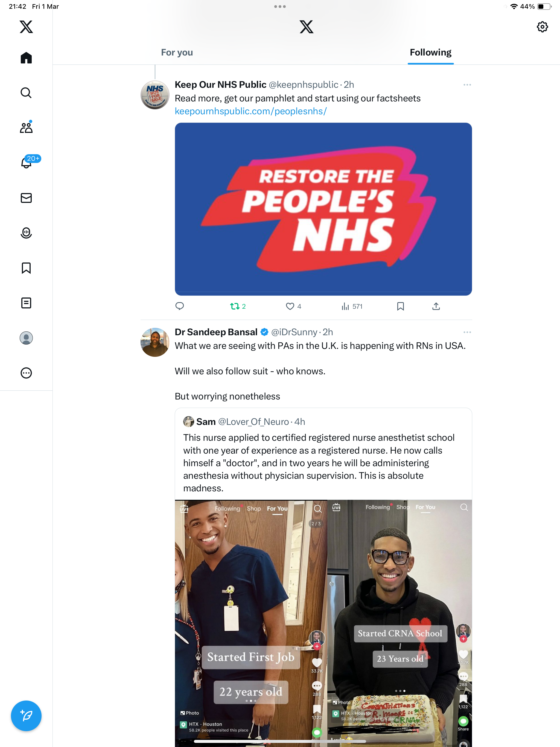The height and width of the screenshot is (747, 560).
Task: Open Bookmarks in the sidebar
Action: click(26, 268)
